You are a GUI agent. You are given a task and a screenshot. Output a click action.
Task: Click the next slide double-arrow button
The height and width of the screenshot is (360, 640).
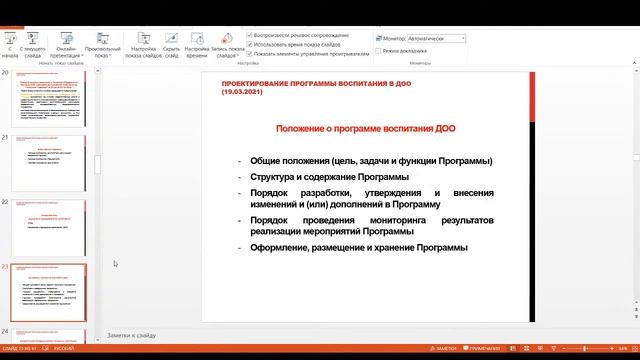[636, 316]
